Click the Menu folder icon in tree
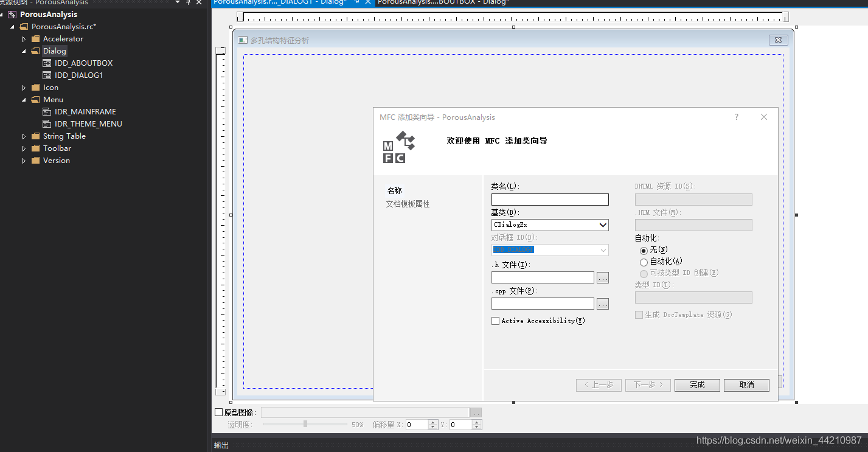Screen dimensions: 868x452 pos(35,99)
